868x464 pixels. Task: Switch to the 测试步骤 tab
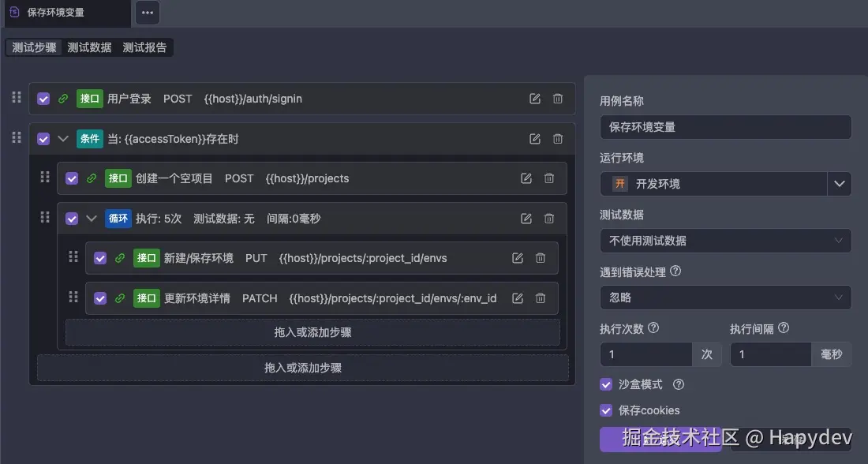click(34, 47)
